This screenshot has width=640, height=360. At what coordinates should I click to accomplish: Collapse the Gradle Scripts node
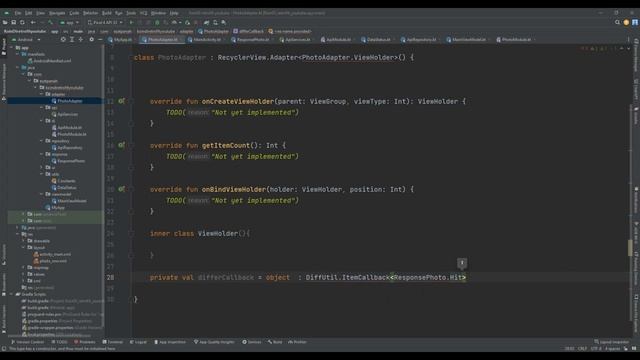pyautogui.click(x=11, y=294)
